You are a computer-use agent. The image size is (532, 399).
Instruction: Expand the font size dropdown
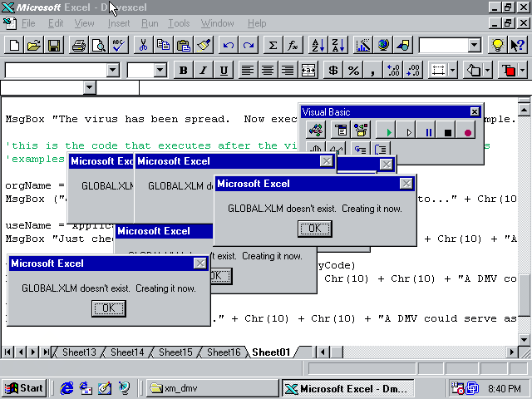pos(160,70)
